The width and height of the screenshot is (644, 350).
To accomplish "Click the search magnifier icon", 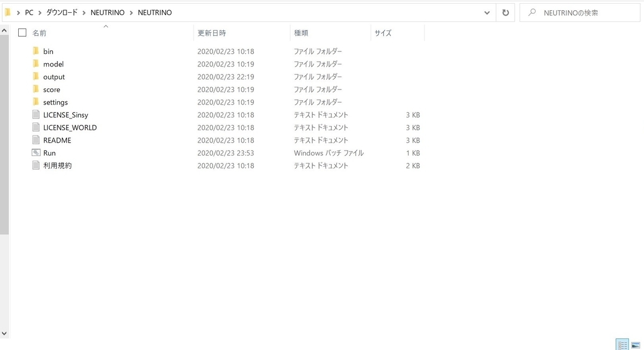I will point(532,12).
